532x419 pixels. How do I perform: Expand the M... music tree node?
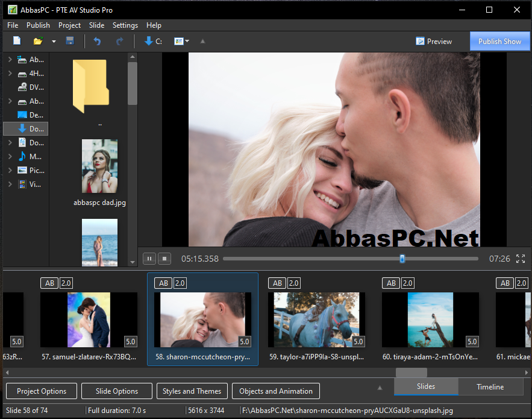click(x=10, y=157)
